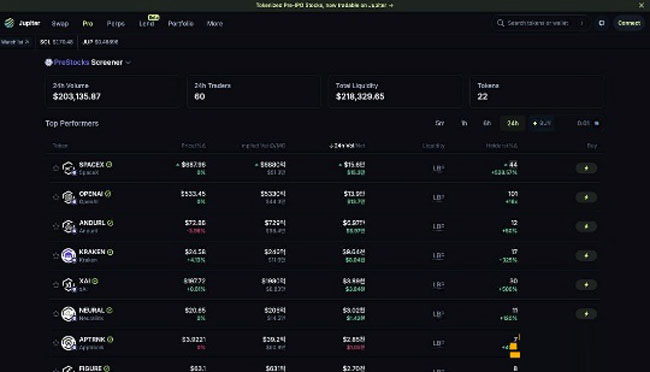Click the SPACEX token logo
The width and height of the screenshot is (650, 372).
click(68, 168)
